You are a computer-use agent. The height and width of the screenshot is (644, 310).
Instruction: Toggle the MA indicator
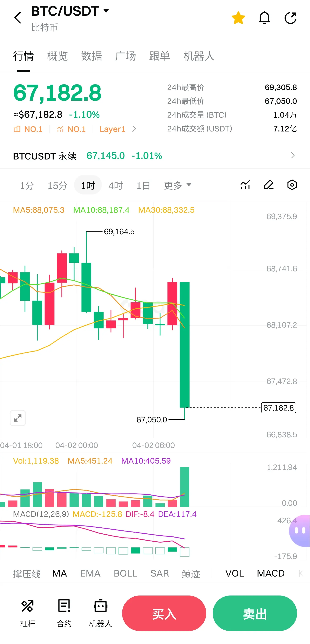tap(59, 573)
